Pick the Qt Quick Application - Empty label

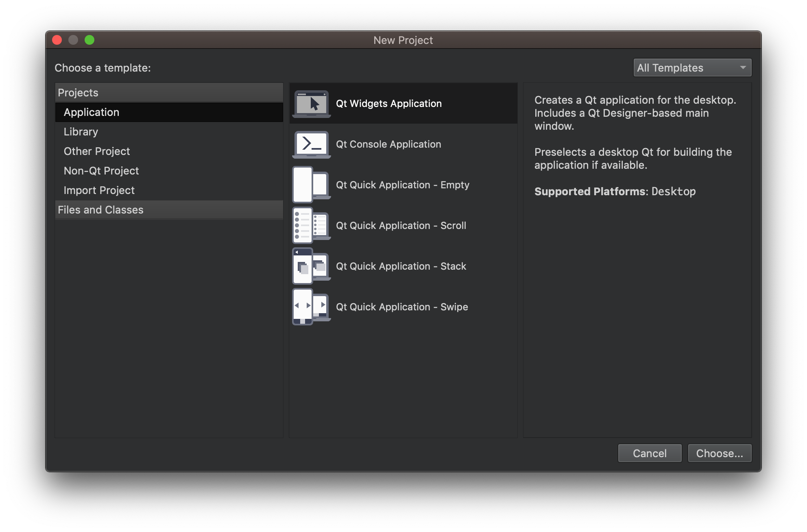403,185
